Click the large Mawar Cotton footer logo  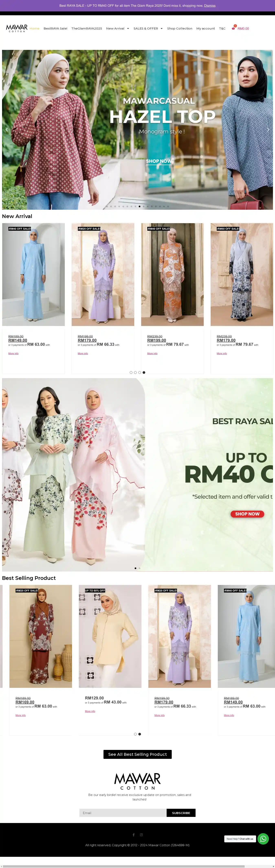tap(137, 781)
